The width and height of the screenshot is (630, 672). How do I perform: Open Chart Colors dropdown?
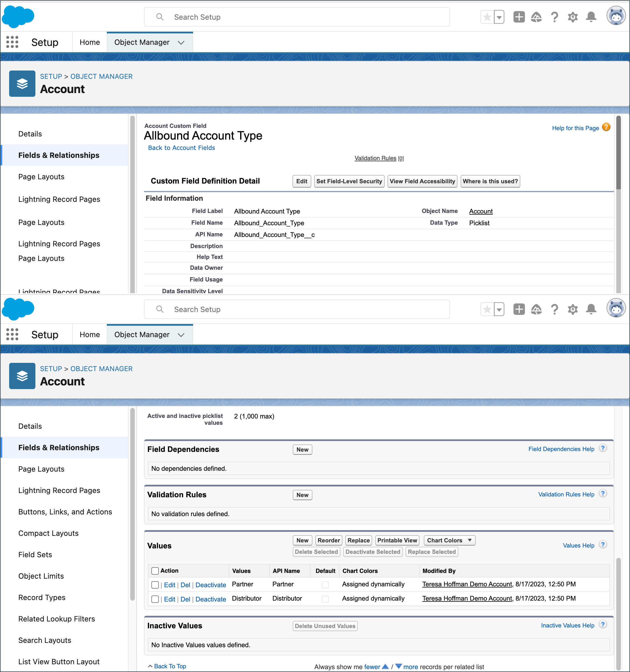click(x=450, y=540)
